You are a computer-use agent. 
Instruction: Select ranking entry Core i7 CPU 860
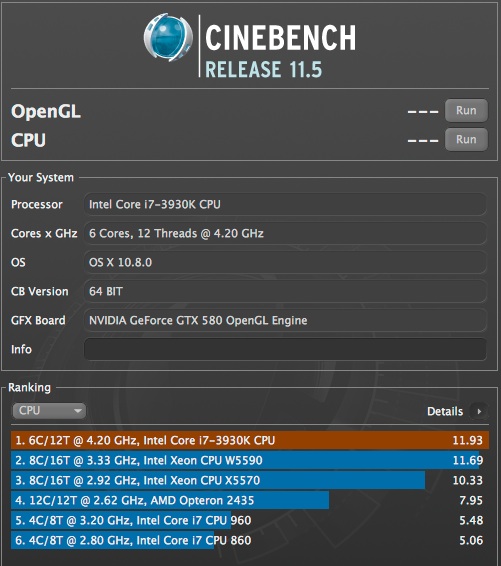point(250,540)
